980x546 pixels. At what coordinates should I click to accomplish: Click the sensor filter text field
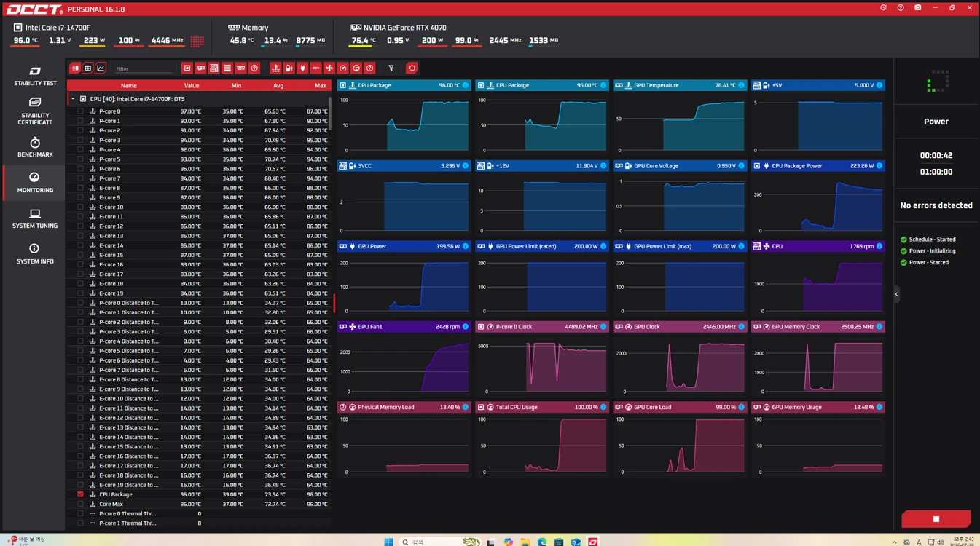pos(143,68)
